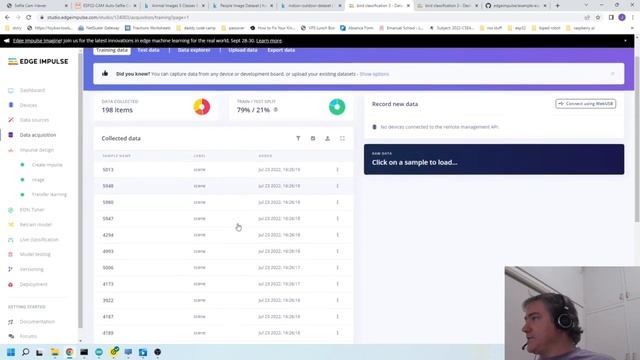
Task: Click the Edge Impulse logo
Action: [38, 62]
